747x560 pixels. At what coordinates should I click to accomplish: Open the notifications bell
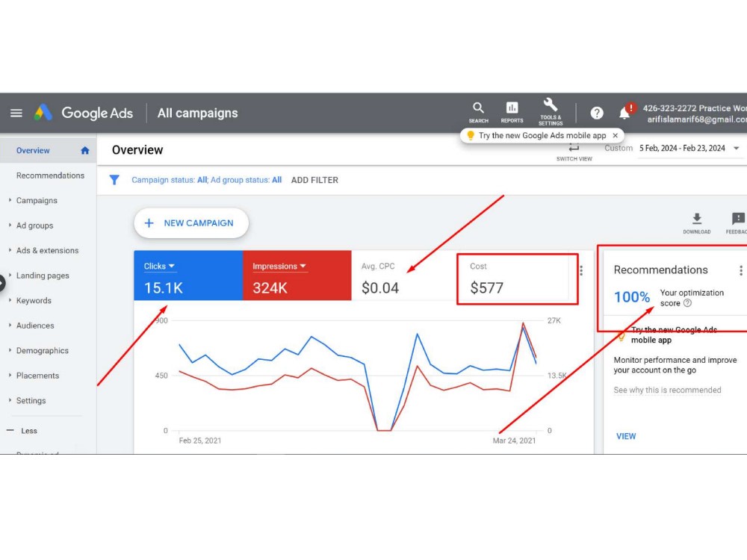click(x=624, y=113)
